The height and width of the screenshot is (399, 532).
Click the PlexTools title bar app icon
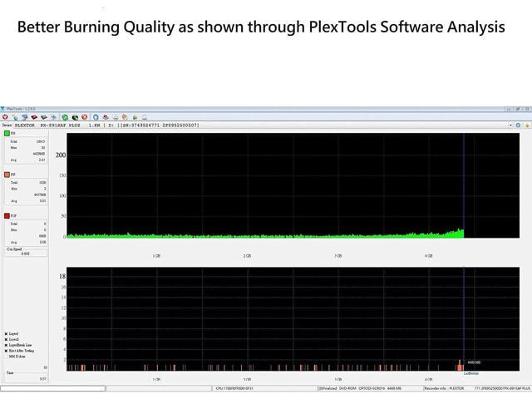click(2, 109)
